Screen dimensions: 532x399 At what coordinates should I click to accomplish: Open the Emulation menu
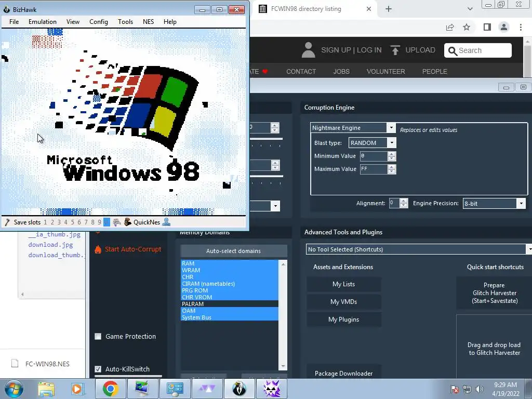[43, 22]
